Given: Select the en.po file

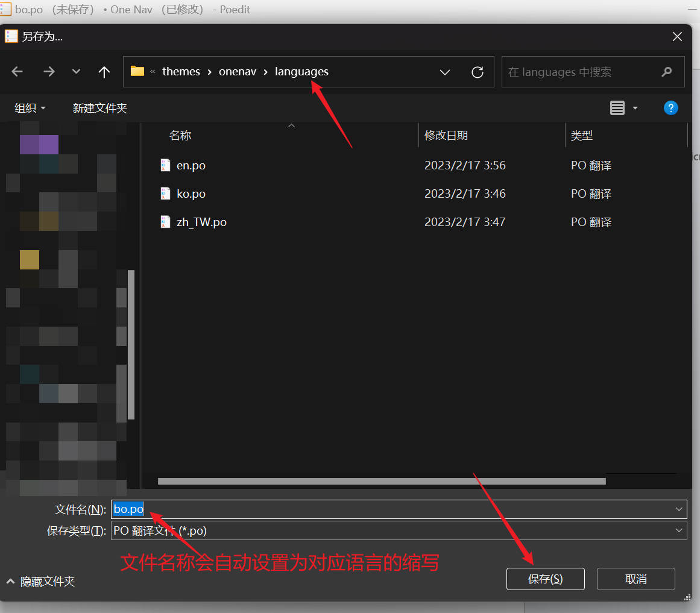Looking at the screenshot, I should click(191, 166).
